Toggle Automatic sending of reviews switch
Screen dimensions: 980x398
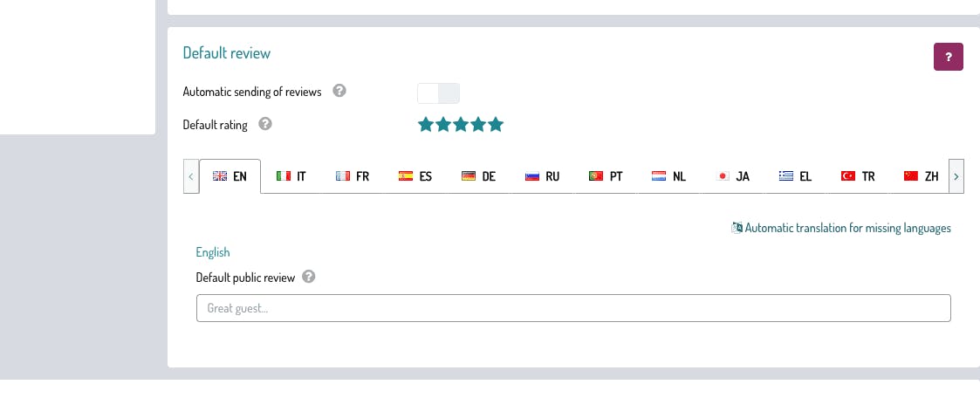[x=438, y=93]
